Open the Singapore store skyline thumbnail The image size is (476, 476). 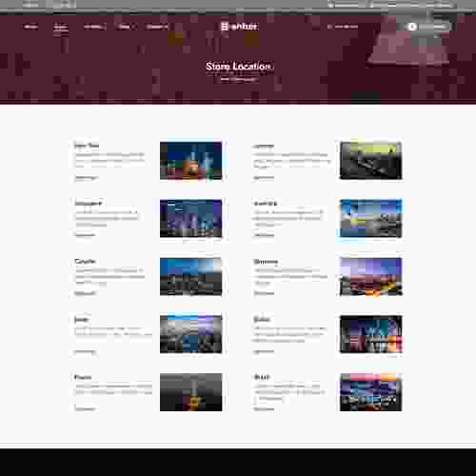click(190, 218)
